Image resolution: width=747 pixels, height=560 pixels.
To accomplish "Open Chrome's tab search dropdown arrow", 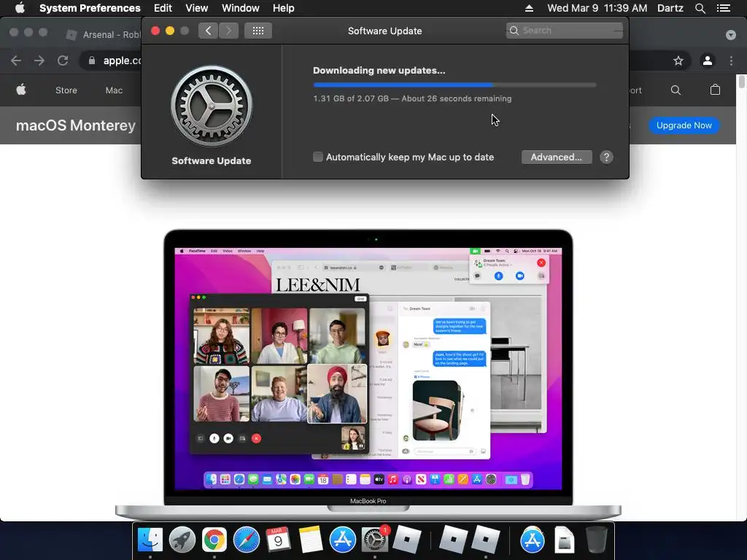I will click(x=730, y=35).
